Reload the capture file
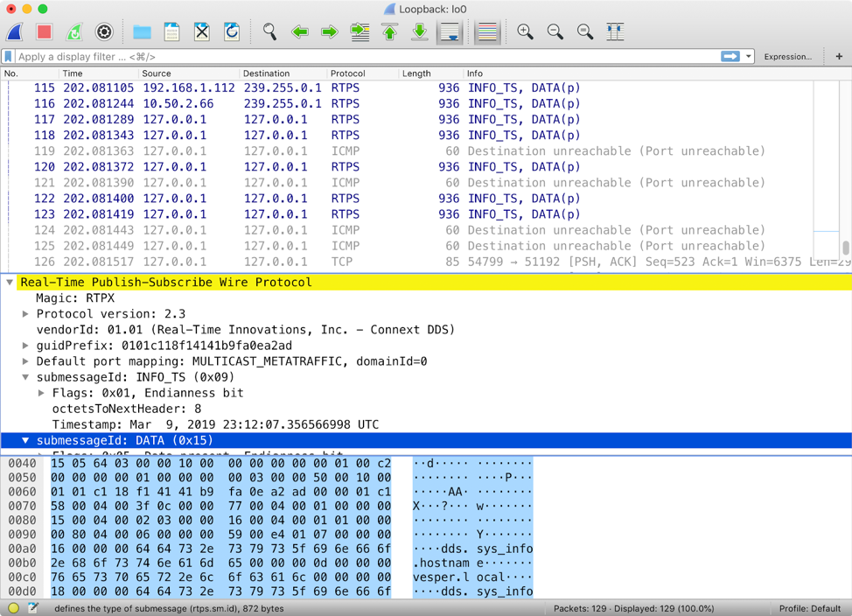The width and height of the screenshot is (852, 616). click(232, 32)
